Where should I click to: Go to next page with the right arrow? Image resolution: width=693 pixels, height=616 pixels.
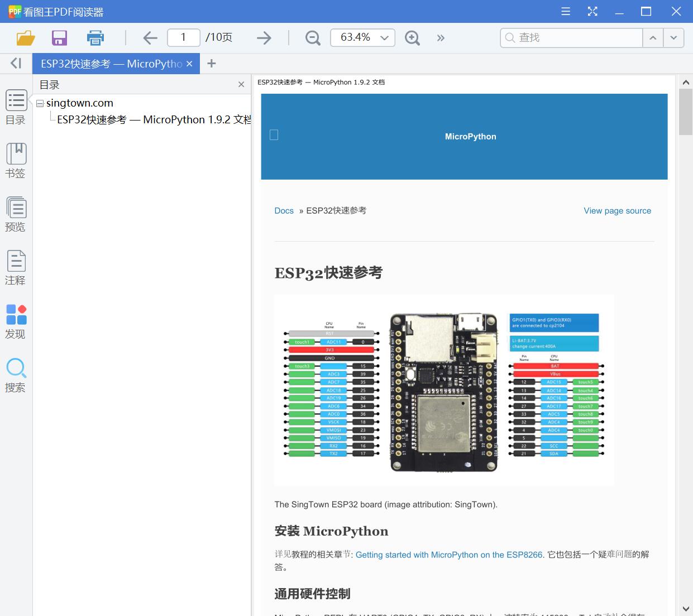pos(262,37)
